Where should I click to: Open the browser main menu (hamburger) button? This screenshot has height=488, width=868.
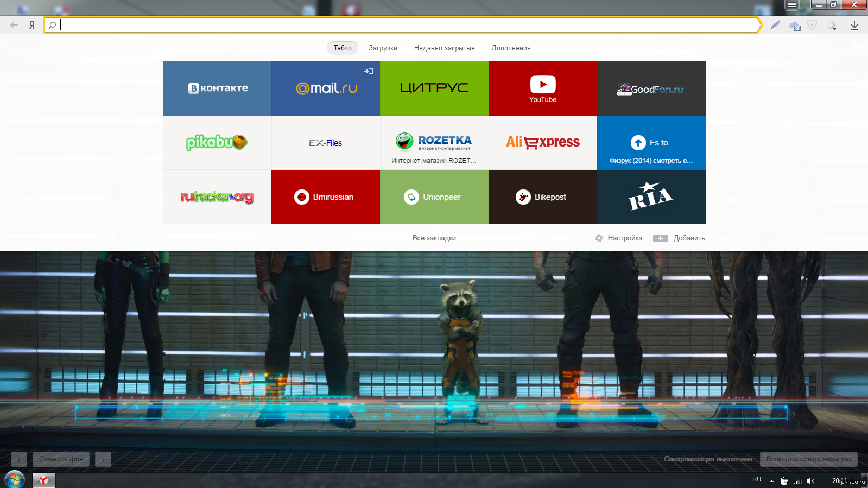click(792, 5)
